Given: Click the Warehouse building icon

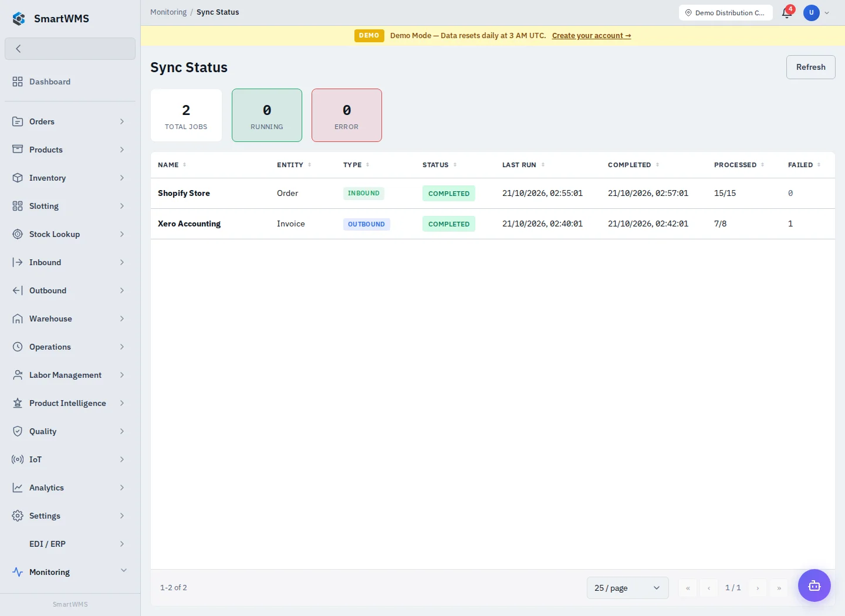Looking at the screenshot, I should [x=18, y=319].
